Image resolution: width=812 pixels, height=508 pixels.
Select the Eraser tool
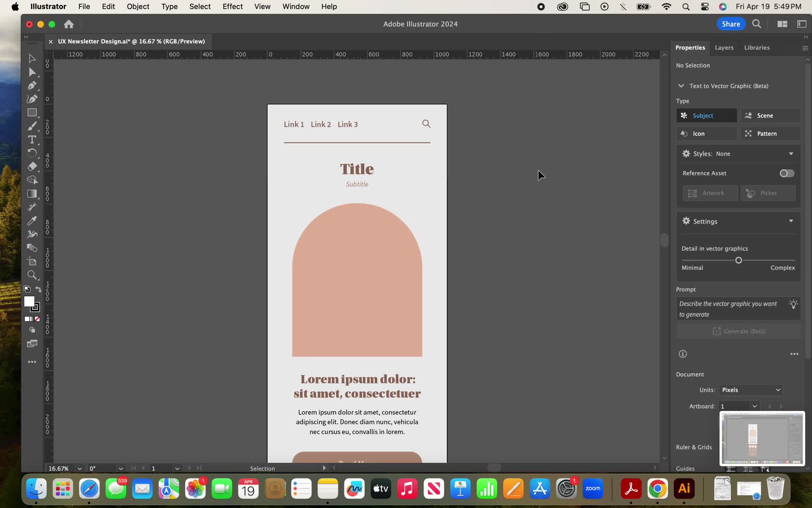[32, 167]
